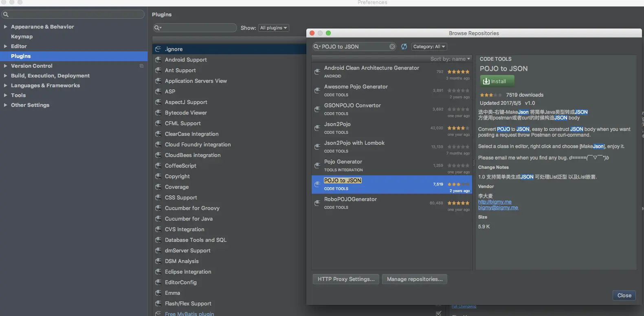Click the Json2Pojo with Lombok plugin icon
Screen dimensions: 644x316
(x=317, y=147)
